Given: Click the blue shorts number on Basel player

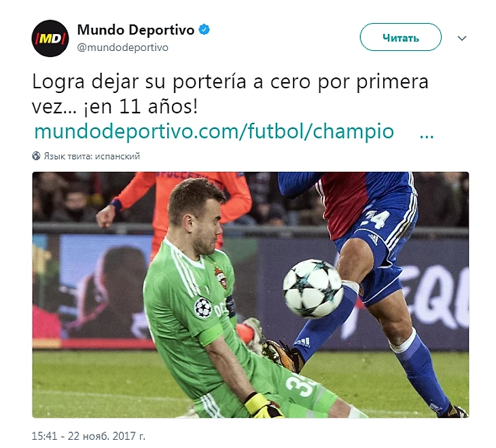Looking at the screenshot, I should click(376, 219).
